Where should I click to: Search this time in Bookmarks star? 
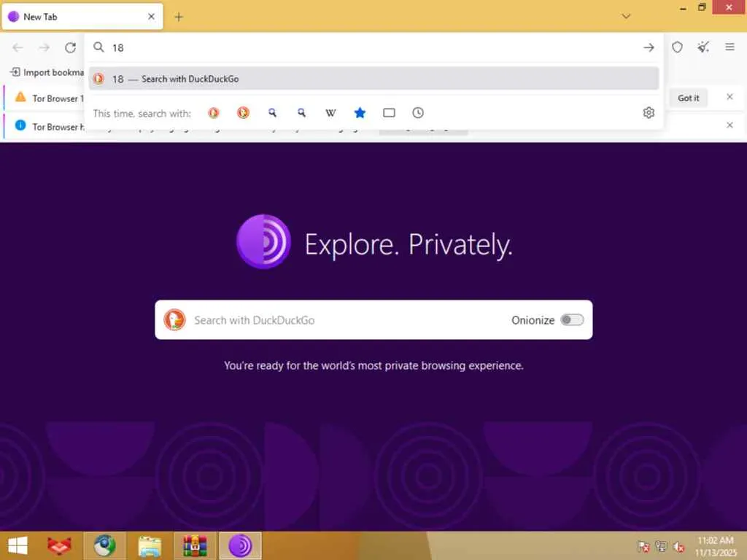360,113
